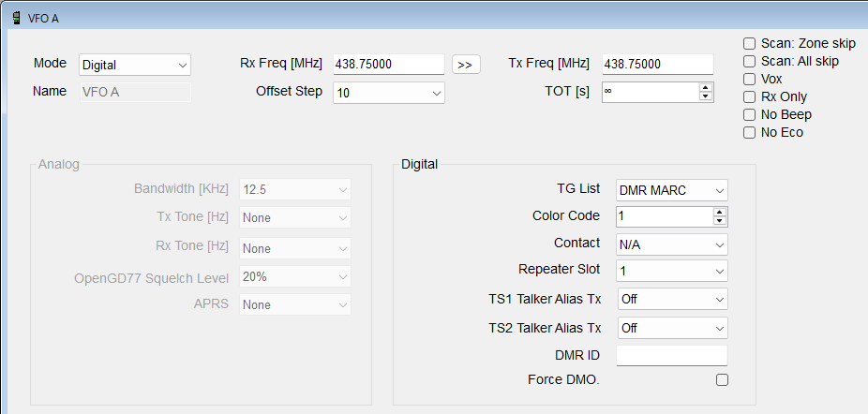This screenshot has width=868, height=414.
Task: Decrease TOT value with the down arrow
Action: pyautogui.click(x=706, y=96)
